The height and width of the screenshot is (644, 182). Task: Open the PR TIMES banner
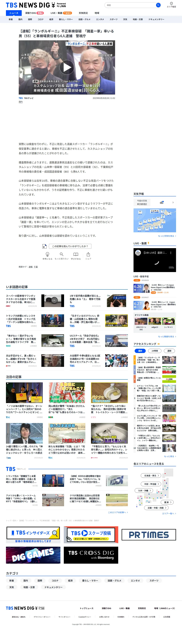point(149,535)
